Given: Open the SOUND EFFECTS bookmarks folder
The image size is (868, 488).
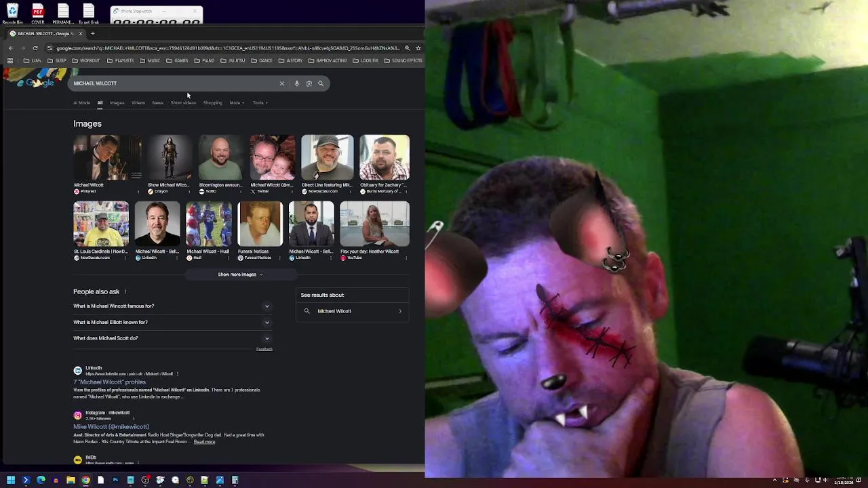Looking at the screenshot, I should [x=403, y=60].
